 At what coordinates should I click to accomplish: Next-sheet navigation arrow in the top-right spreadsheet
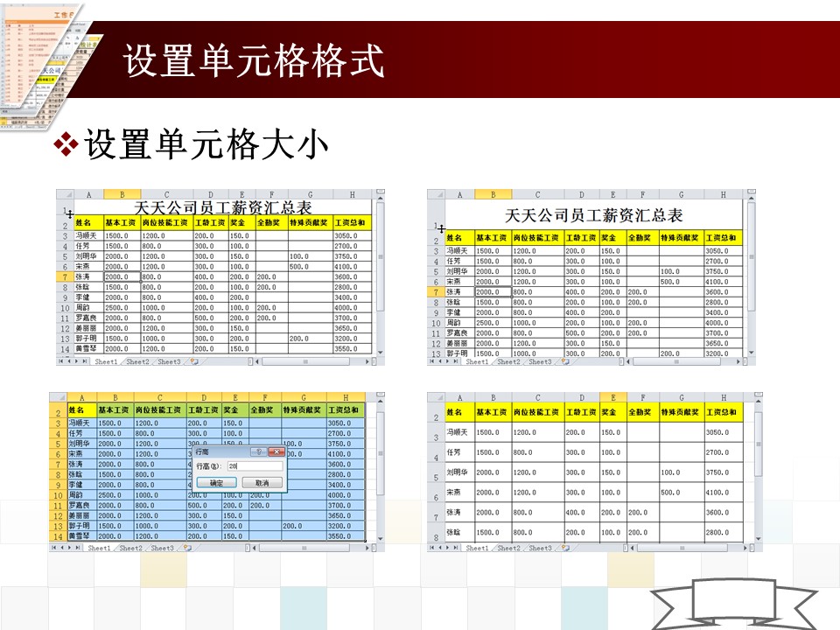[447, 361]
